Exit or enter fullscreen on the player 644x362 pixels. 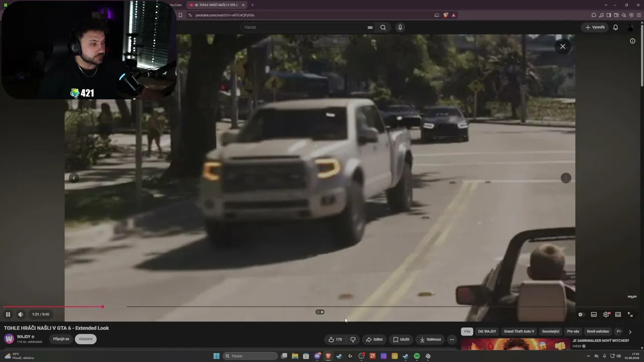pos(630,314)
